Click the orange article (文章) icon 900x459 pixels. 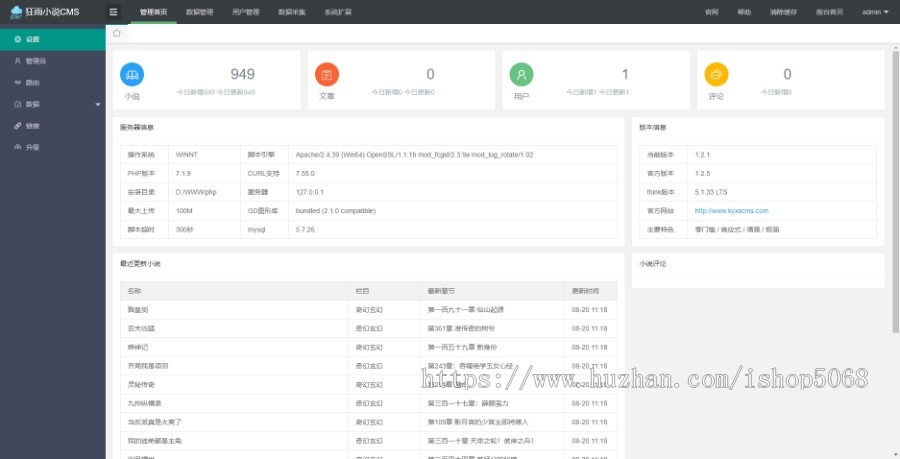point(327,74)
